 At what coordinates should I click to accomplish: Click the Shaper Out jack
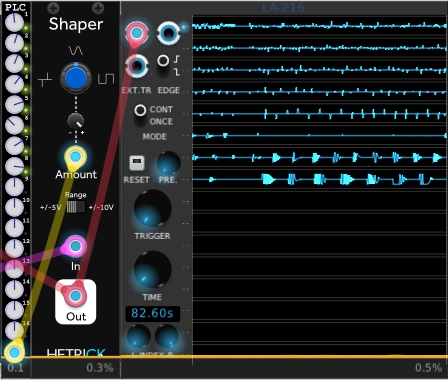point(75,296)
